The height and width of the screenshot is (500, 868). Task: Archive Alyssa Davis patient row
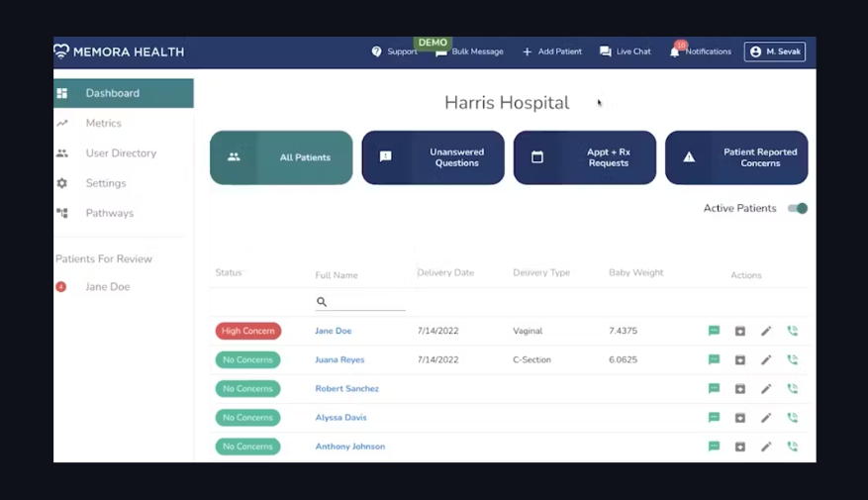pos(740,418)
